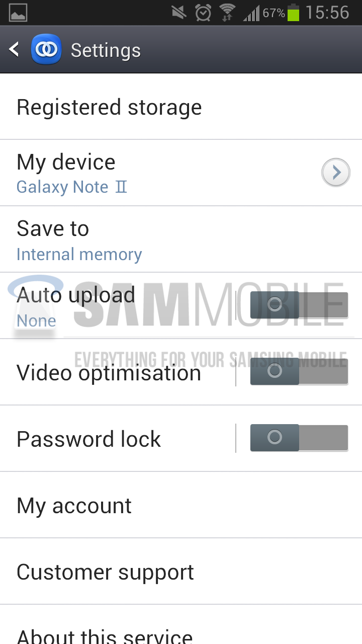Click the blue Samsung Link app icon

pos(46,49)
